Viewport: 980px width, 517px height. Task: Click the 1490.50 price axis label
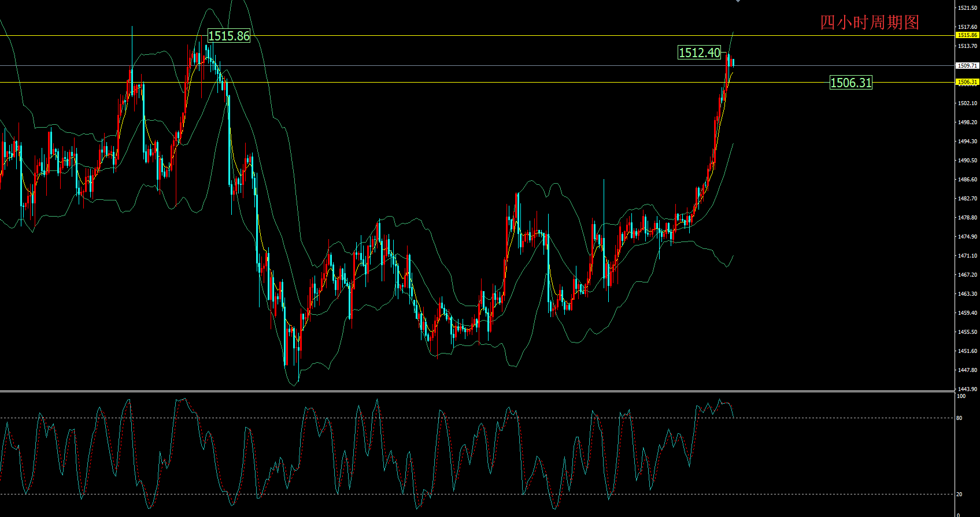(967, 161)
